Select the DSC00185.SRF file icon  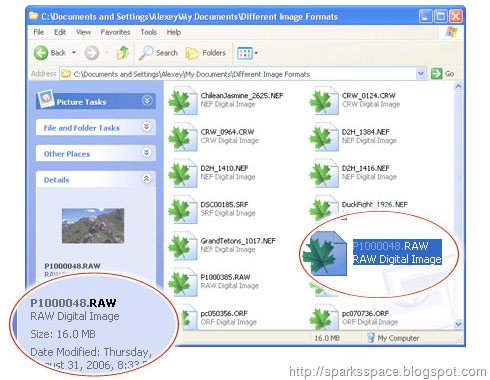click(183, 210)
